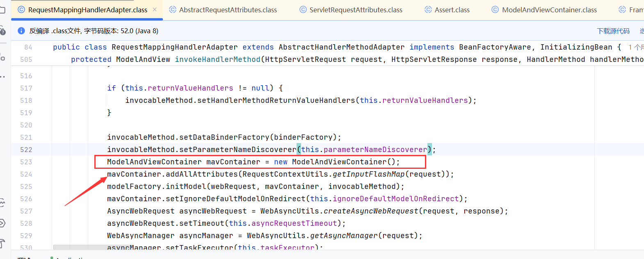Click the more tool windows ellipsis icon
Viewport: 644px width, 259px height.
pos(2,77)
